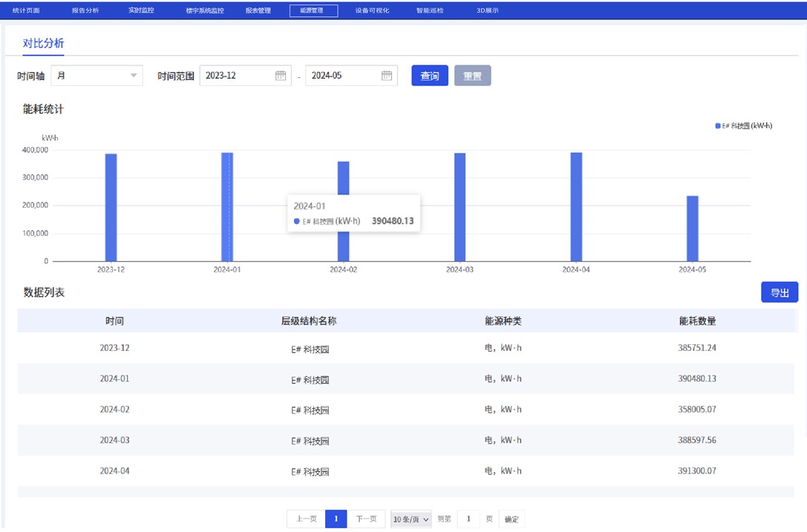
Task: Switch to 楼宇系统监控 menu
Action: coord(205,11)
